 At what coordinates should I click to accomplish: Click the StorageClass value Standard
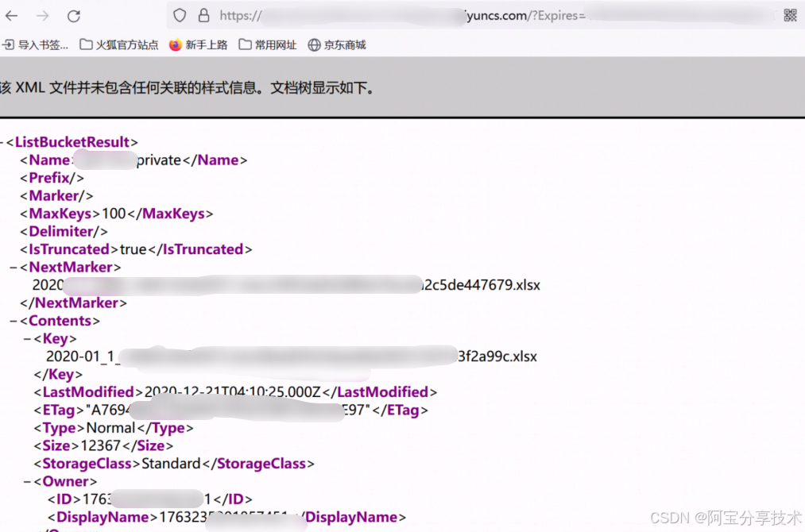point(171,464)
